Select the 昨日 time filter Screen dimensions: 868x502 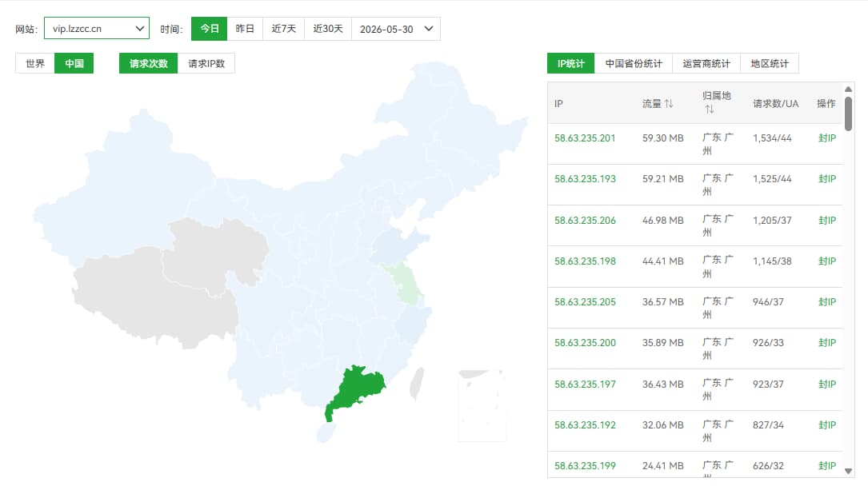click(245, 29)
